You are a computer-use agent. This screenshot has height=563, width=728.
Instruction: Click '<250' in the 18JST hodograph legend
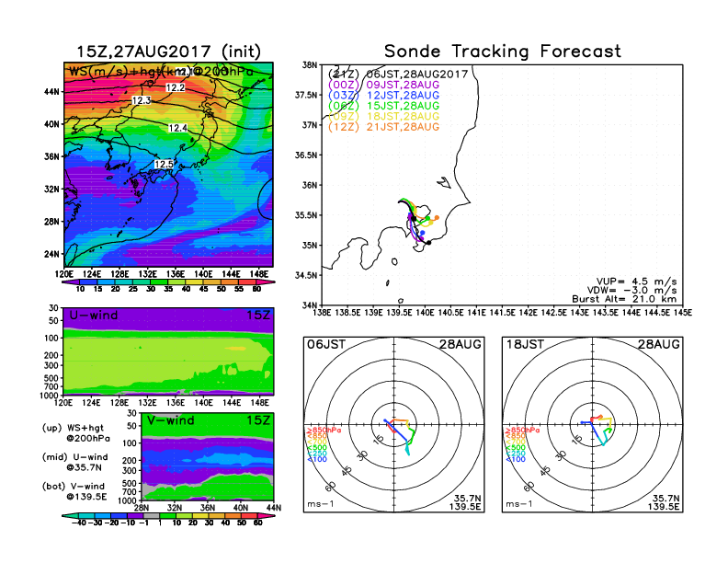point(516,454)
